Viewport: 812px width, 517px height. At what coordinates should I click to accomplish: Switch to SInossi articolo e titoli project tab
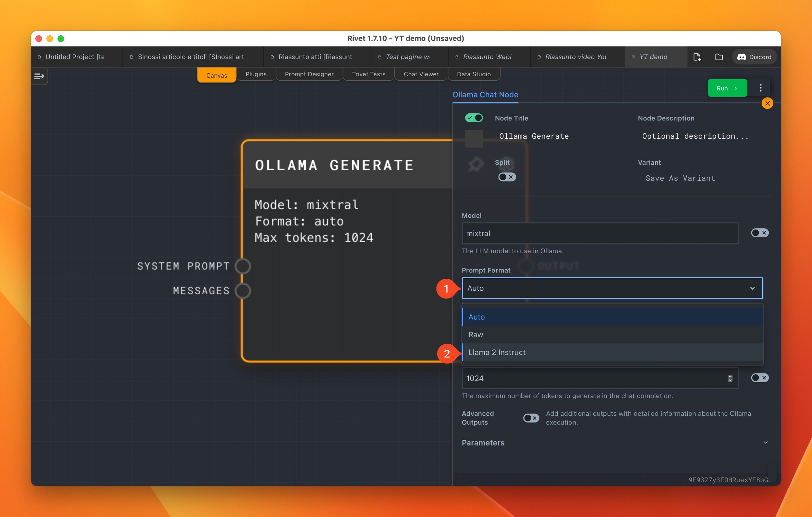193,57
